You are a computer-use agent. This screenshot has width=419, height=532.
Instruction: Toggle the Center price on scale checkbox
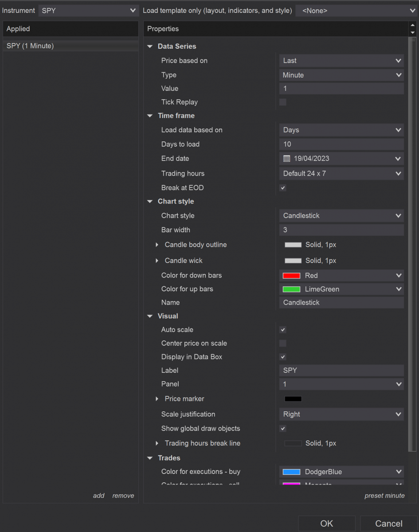click(x=283, y=344)
